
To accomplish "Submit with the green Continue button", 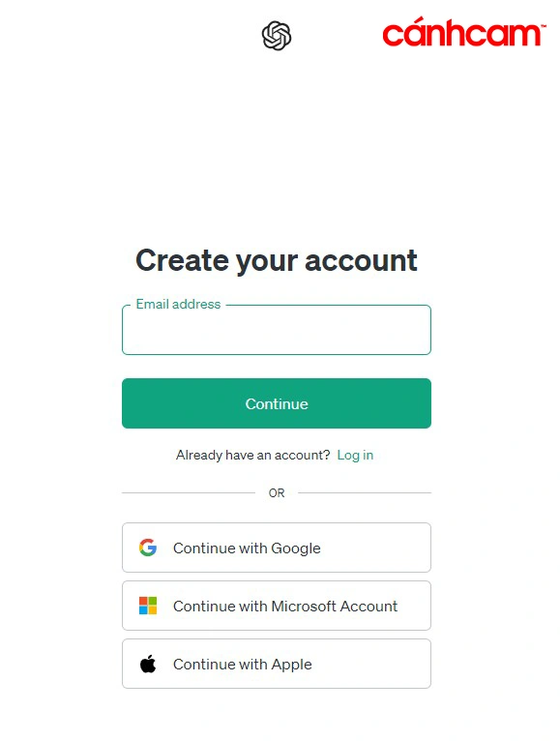I will pos(277,403).
